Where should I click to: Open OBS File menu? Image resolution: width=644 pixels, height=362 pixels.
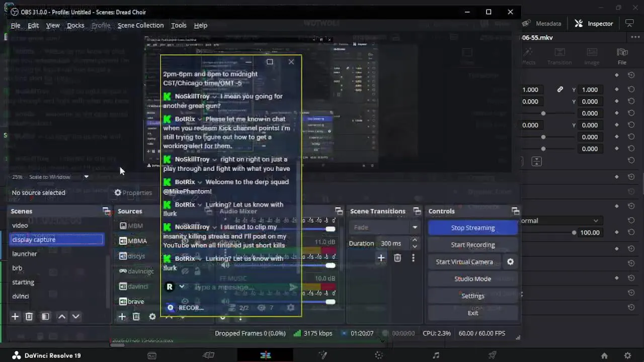point(16,25)
